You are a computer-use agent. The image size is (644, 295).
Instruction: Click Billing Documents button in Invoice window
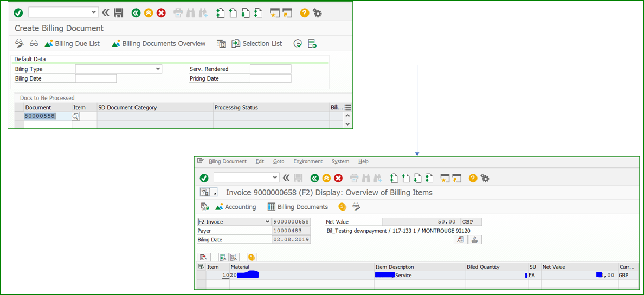298,207
